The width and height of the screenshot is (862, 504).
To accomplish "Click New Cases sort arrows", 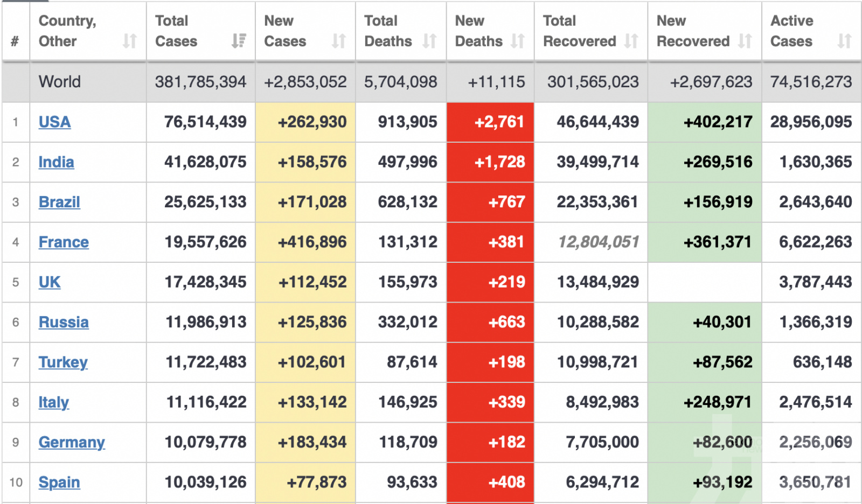I will (339, 41).
